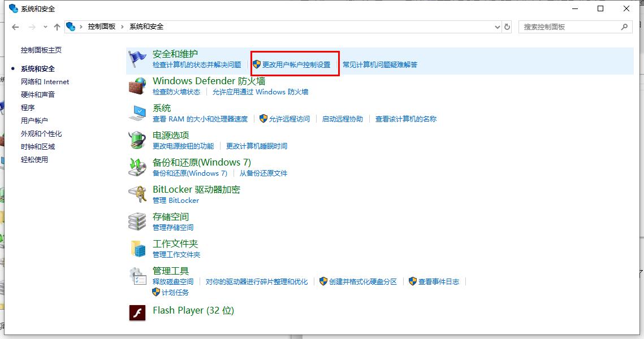Select 系统和安全 in the sidebar
Viewport: 644px width, 339px height.
(x=38, y=68)
